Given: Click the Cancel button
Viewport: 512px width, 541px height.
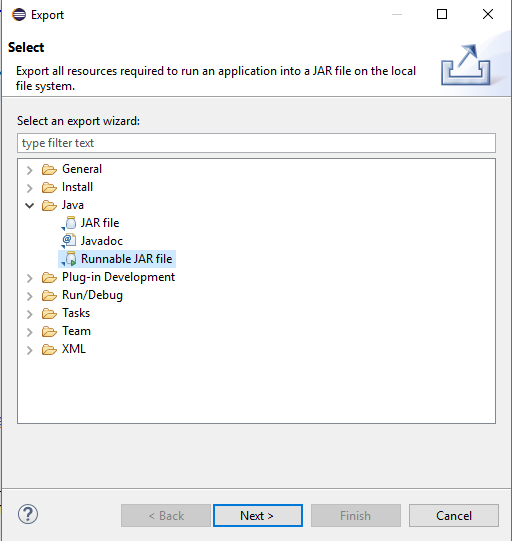Looking at the screenshot, I should point(454,515).
